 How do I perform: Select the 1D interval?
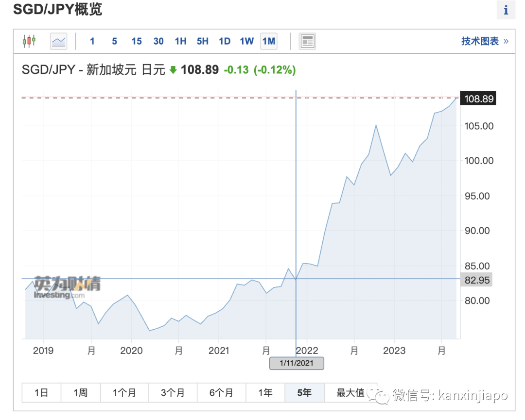coord(224,41)
